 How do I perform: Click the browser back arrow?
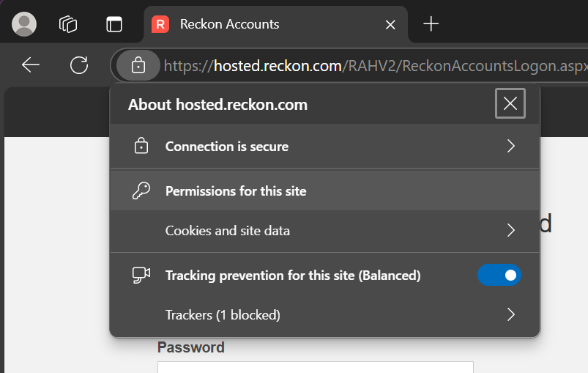[x=31, y=65]
